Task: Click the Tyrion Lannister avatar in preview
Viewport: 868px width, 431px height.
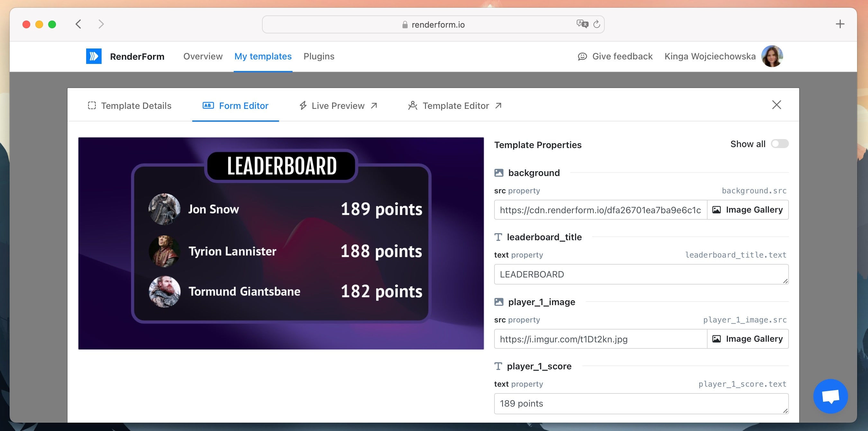Action: pyautogui.click(x=164, y=251)
